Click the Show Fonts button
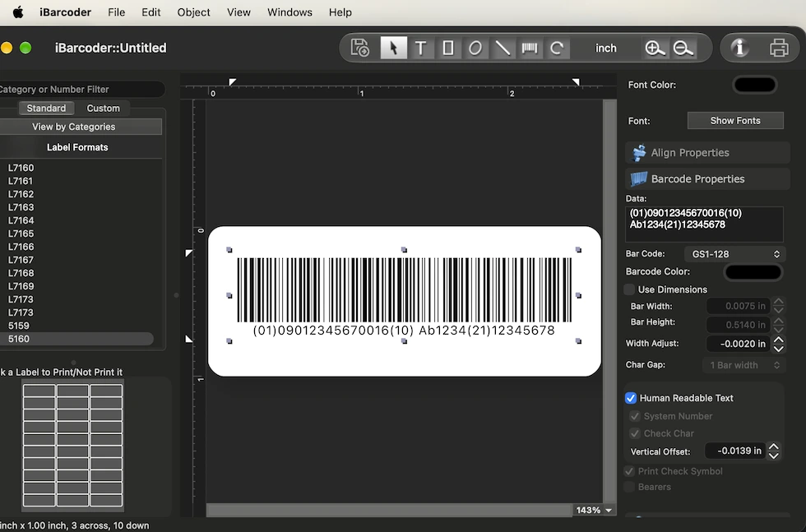This screenshot has height=532, width=806. point(735,120)
